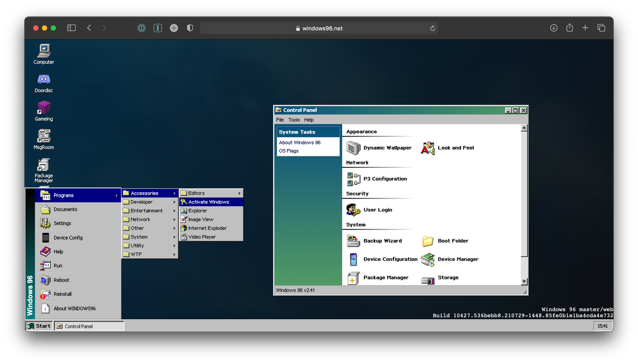Image resolution: width=638 pixels, height=364 pixels.
Task: Expand the Network programs submenu
Action: click(150, 220)
